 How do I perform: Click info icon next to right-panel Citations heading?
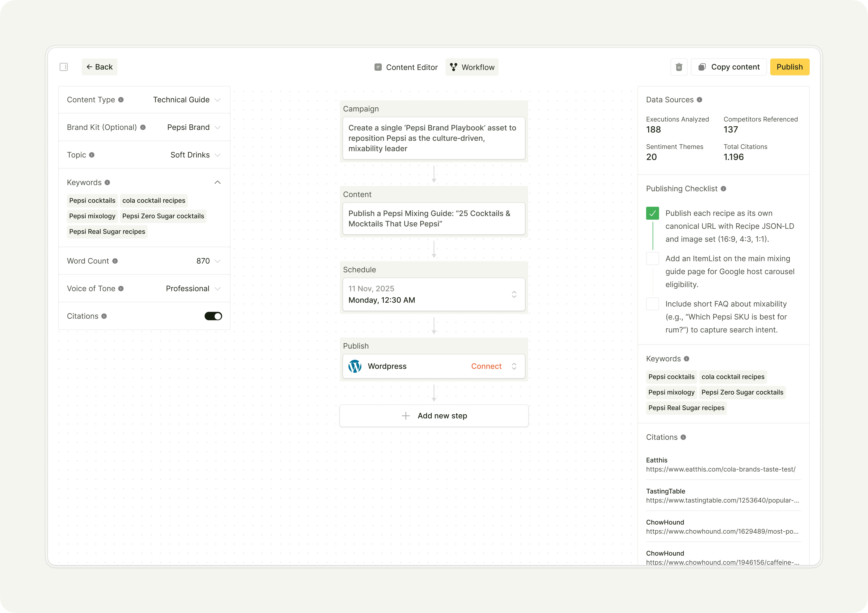click(x=683, y=437)
